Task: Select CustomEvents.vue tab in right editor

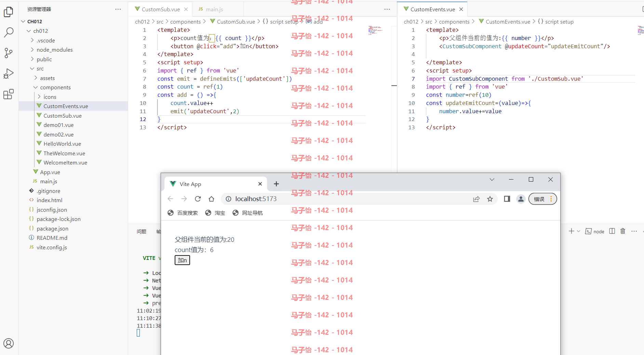Action: pos(432,9)
